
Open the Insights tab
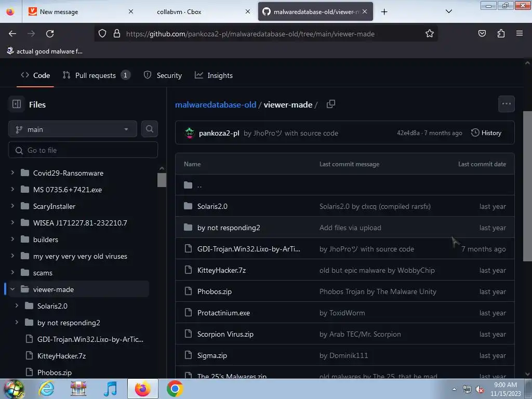(214, 75)
